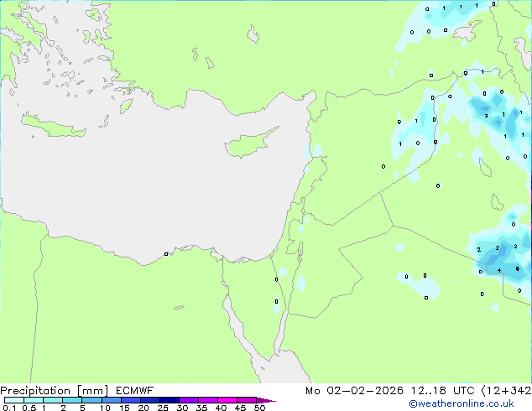Click the "ECMWF" model label
Image resolution: width=532 pixels, height=411 pixels.
point(135,391)
